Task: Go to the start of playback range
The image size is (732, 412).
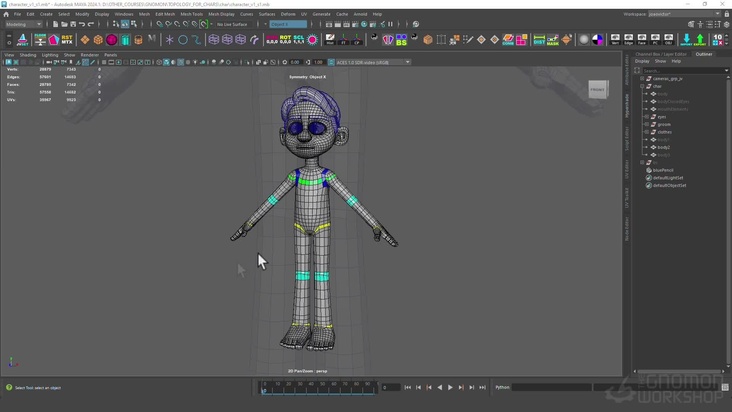Action: (x=408, y=387)
